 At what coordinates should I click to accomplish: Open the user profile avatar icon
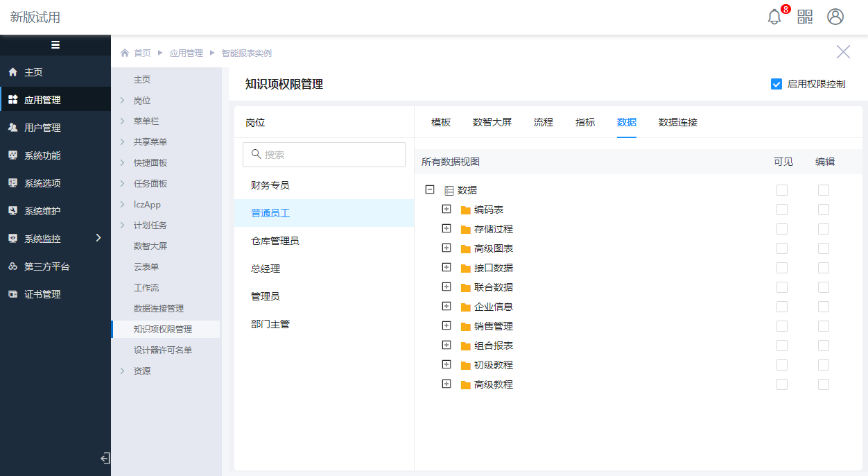[x=835, y=17]
